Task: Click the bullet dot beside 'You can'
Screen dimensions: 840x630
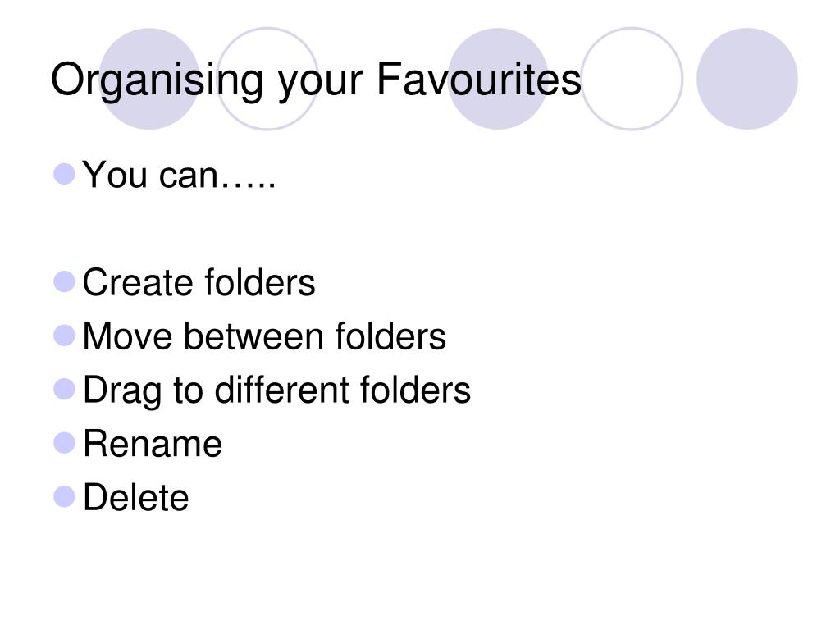Action: (64, 174)
